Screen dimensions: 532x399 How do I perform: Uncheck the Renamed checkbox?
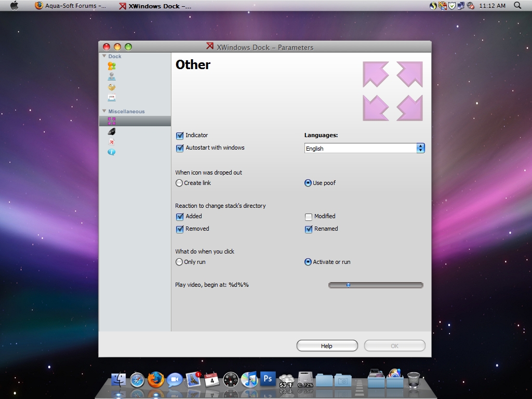[x=309, y=229]
